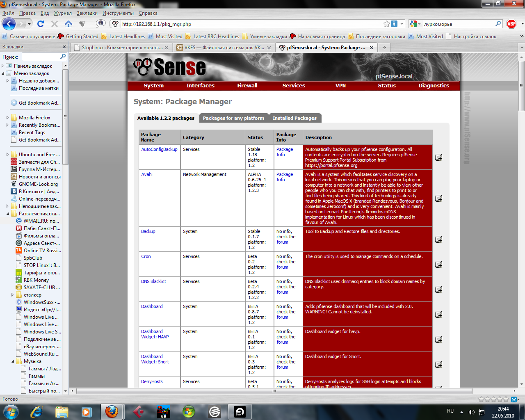Open new tab with plus button
This screenshot has width=525, height=420.
pyautogui.click(x=384, y=48)
